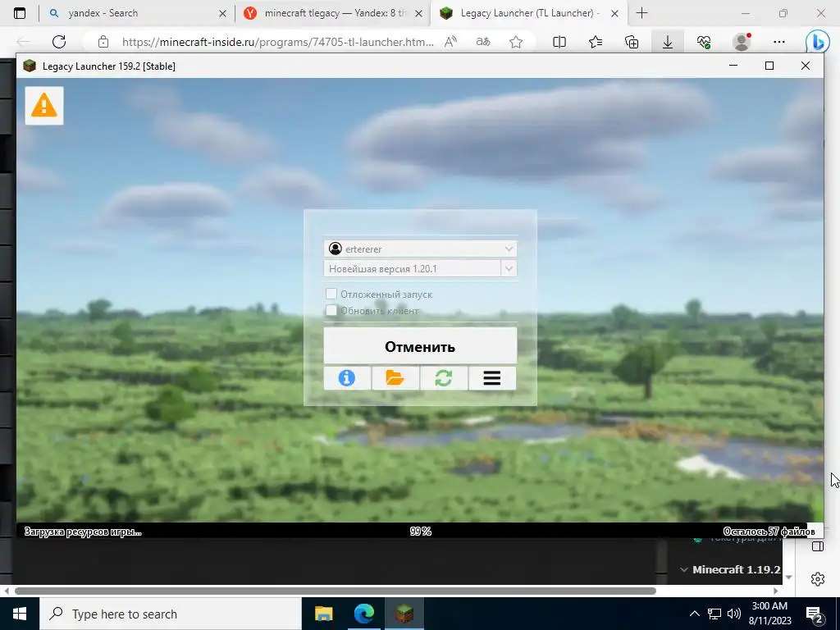Click the minecraft-inside.ru address bar
Viewport: 840px width, 630px height.
[x=277, y=42]
